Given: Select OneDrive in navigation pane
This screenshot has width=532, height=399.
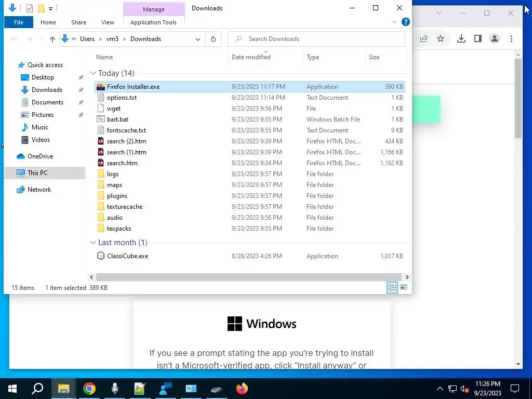Looking at the screenshot, I should click(x=40, y=156).
